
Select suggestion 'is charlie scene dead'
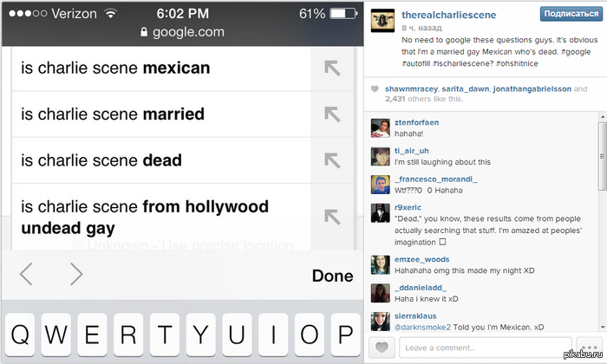point(161,160)
